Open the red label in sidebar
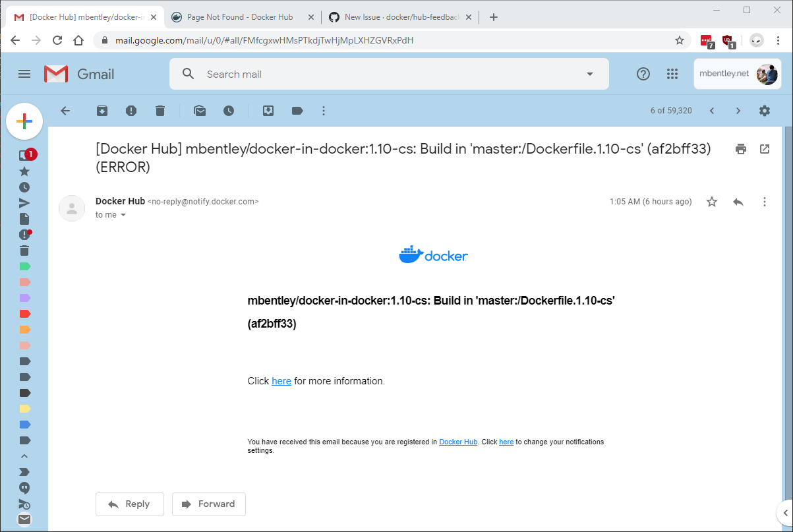The width and height of the screenshot is (793, 532). (x=24, y=314)
